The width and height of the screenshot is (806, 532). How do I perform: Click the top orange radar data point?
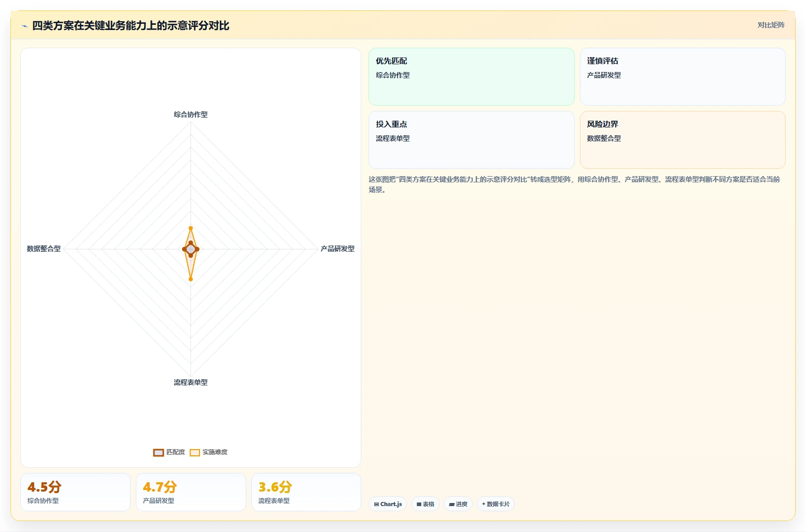(x=191, y=228)
